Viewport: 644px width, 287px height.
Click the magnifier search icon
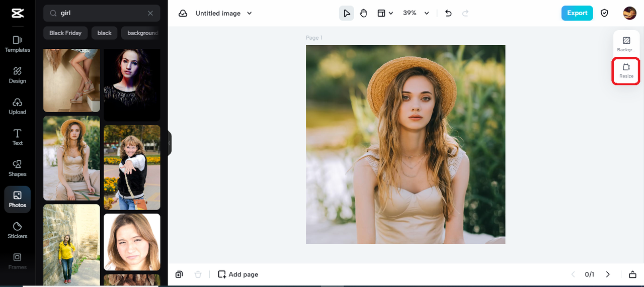[53, 14]
